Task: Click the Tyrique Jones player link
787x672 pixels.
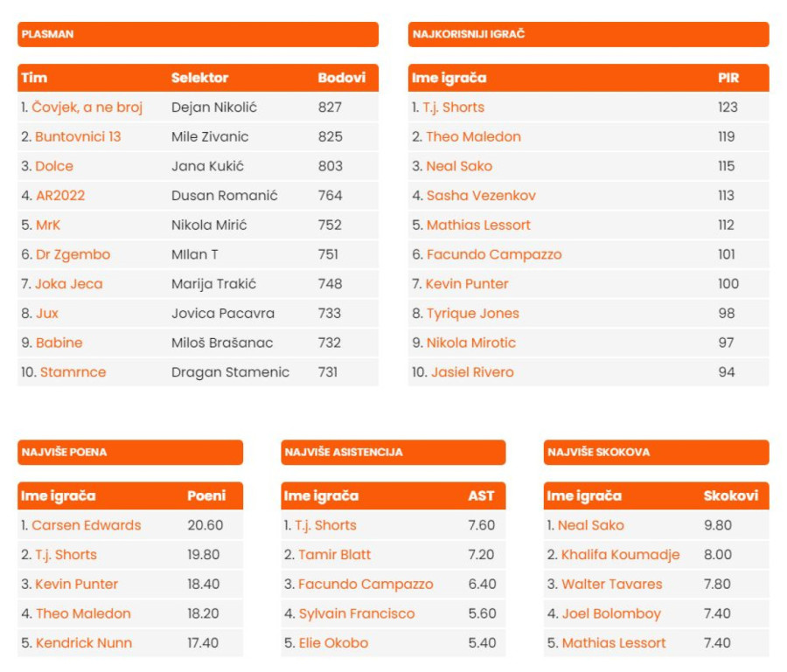Action: 472,314
